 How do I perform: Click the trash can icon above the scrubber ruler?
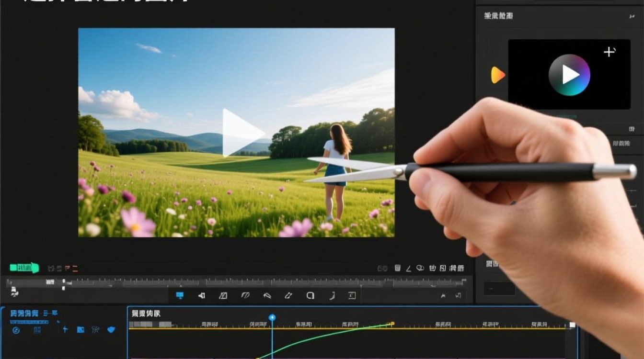point(397,268)
